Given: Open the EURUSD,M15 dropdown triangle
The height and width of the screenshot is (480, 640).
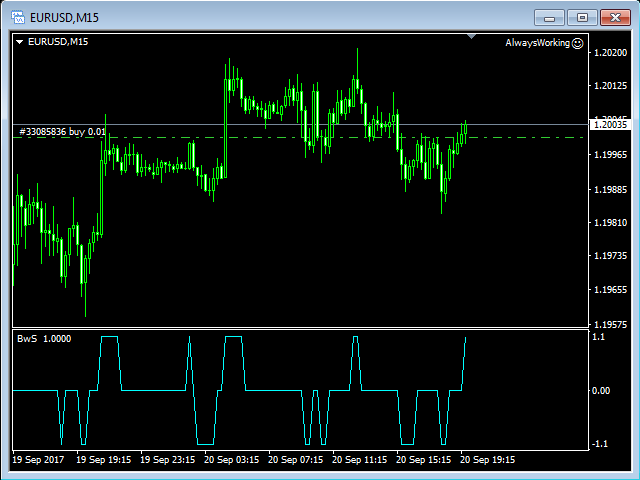Looking at the screenshot, I should 20,41.
